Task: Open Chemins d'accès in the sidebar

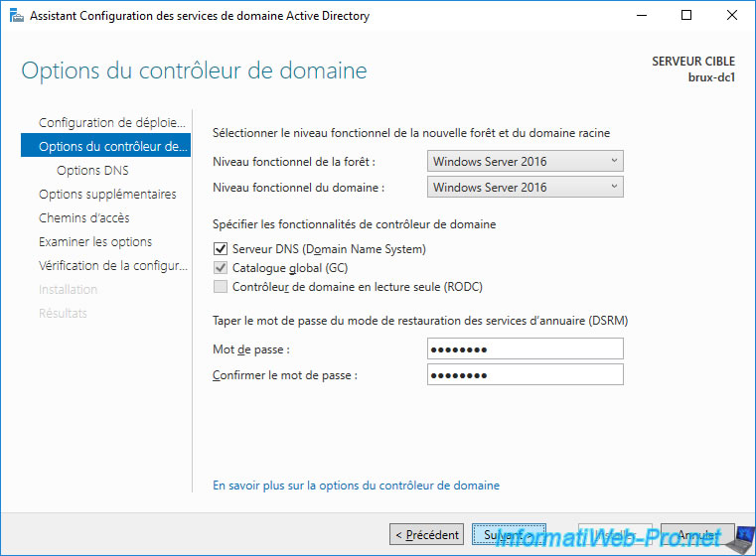Action: point(83,217)
